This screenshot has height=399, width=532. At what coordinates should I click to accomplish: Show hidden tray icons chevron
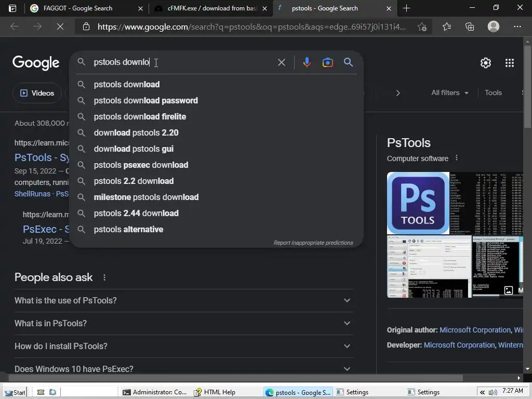click(x=482, y=393)
